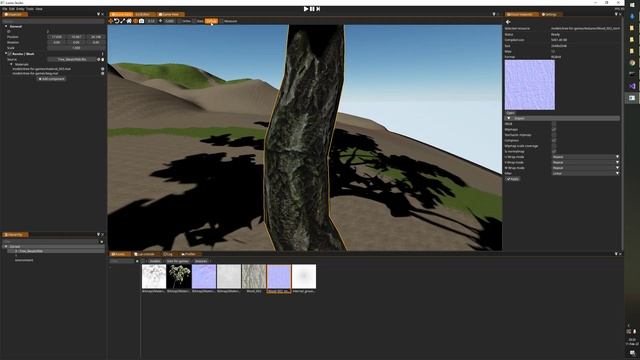Toggle the Mipmaps import checkbox
The height and width of the screenshot is (360, 640).
tap(554, 129)
